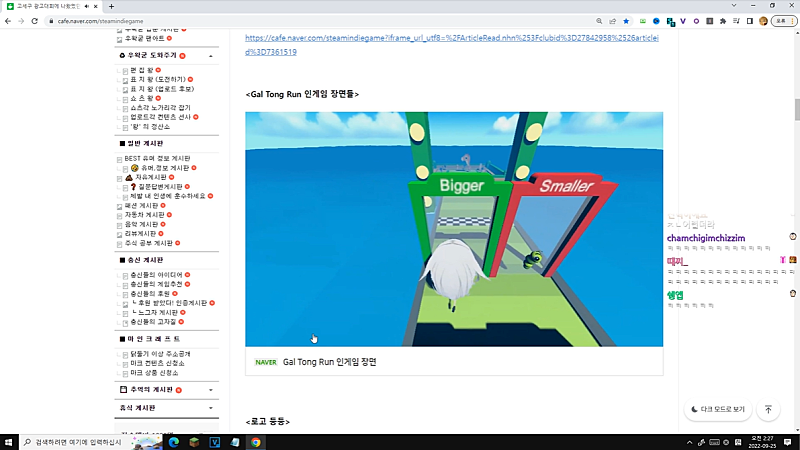Click the scroll-to-top arrow button
This screenshot has width=800, height=450.
(x=768, y=409)
